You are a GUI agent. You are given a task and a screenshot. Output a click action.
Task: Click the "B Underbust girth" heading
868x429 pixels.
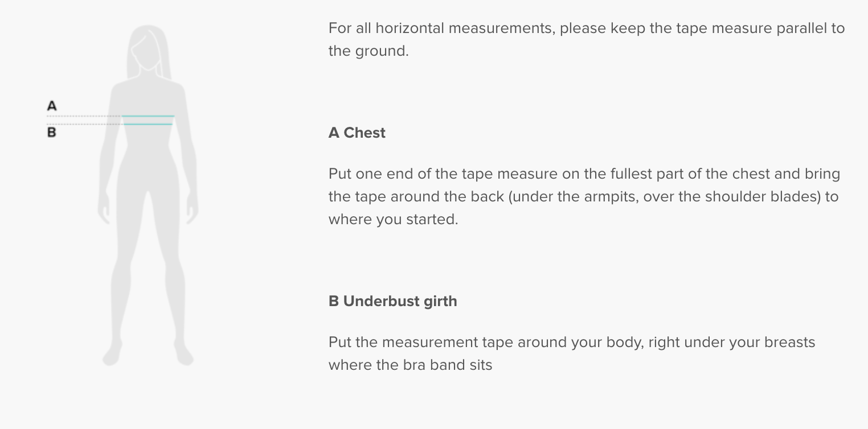click(x=392, y=301)
